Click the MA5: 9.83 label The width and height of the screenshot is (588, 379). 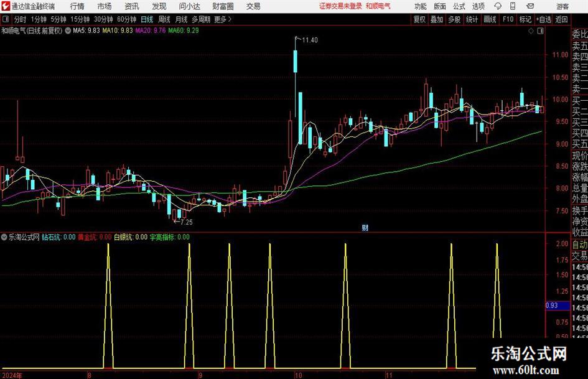[x=86, y=30]
